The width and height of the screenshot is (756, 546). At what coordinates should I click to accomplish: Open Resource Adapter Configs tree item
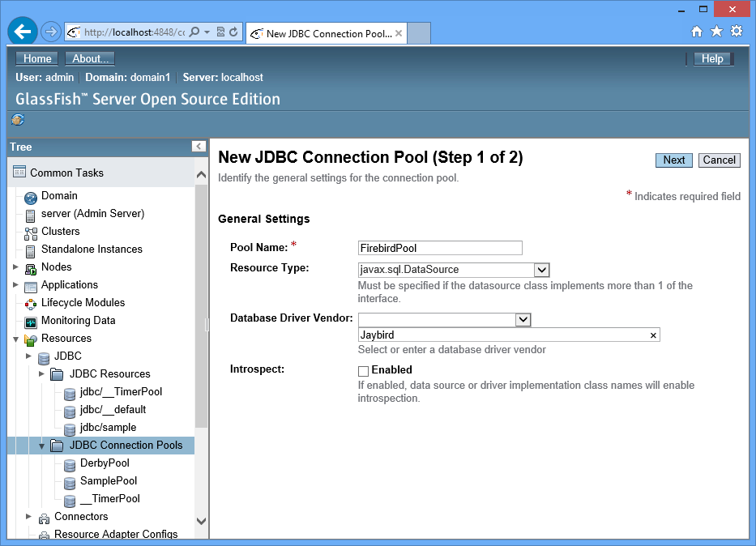click(x=116, y=534)
